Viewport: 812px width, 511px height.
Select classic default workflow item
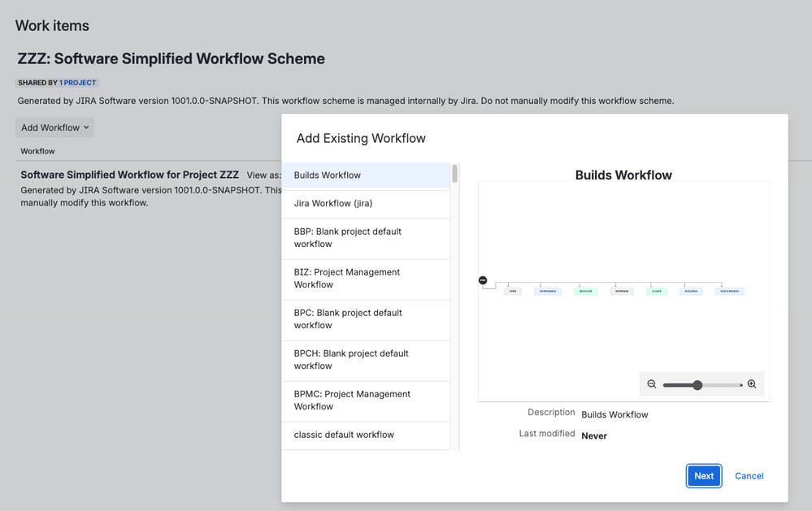(366, 435)
